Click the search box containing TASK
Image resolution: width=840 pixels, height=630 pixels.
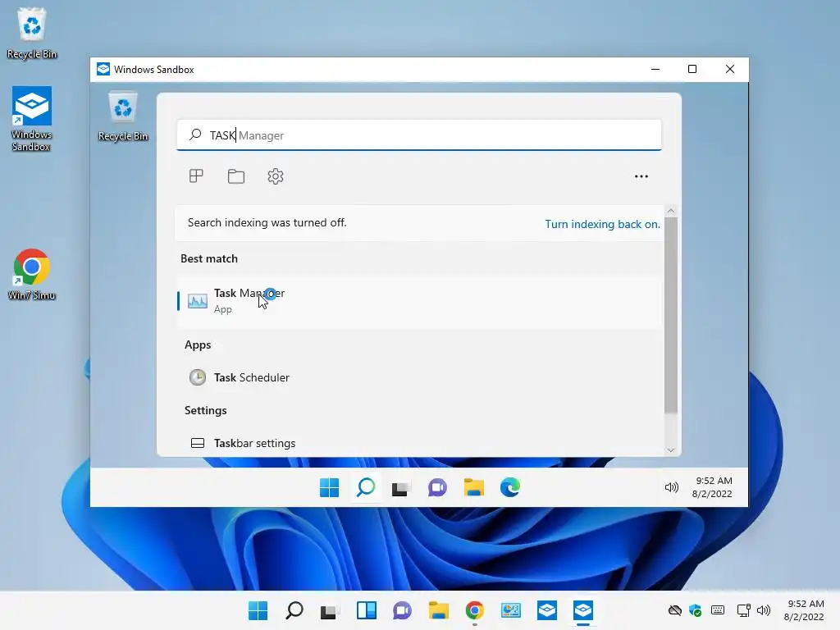419,135
